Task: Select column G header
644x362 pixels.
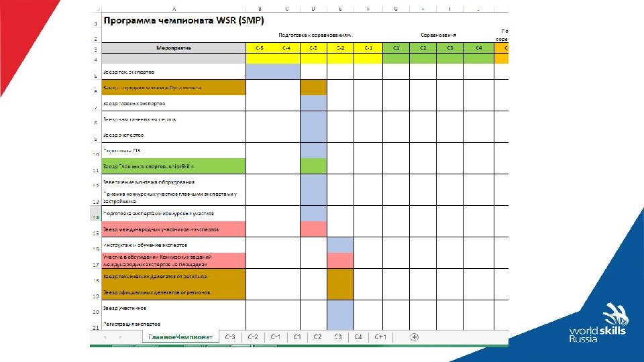Action: pyautogui.click(x=396, y=9)
